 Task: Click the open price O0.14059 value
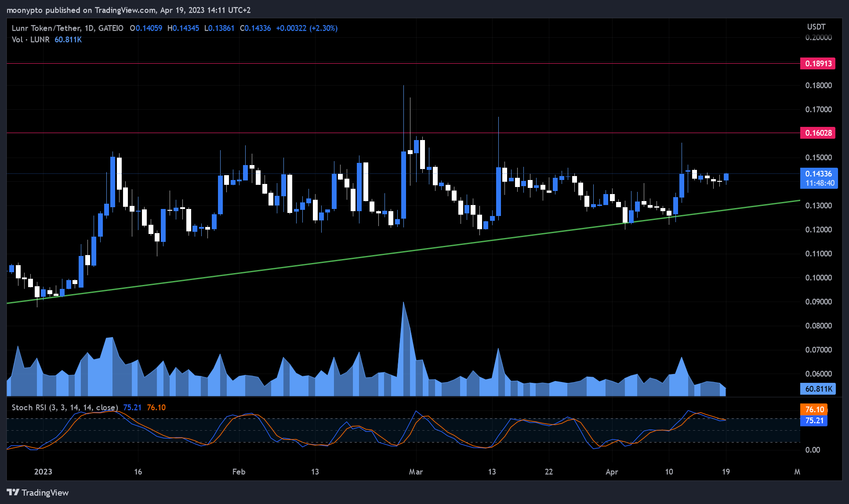point(146,28)
